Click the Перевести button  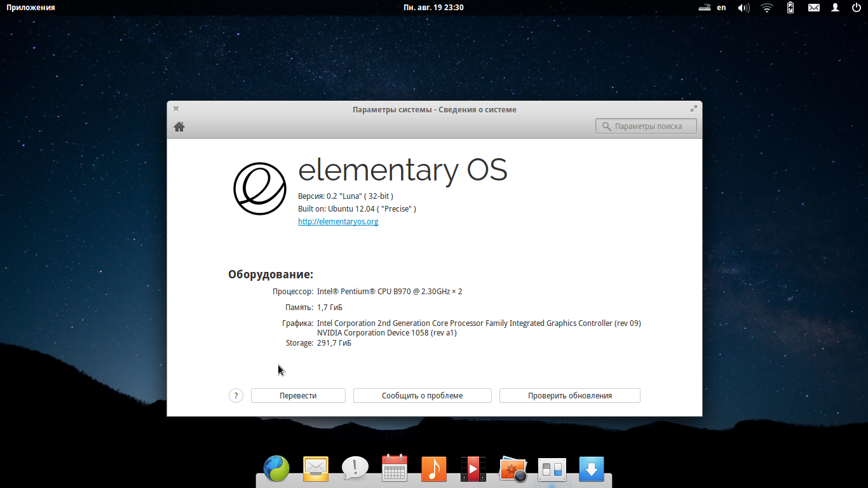[x=298, y=395]
